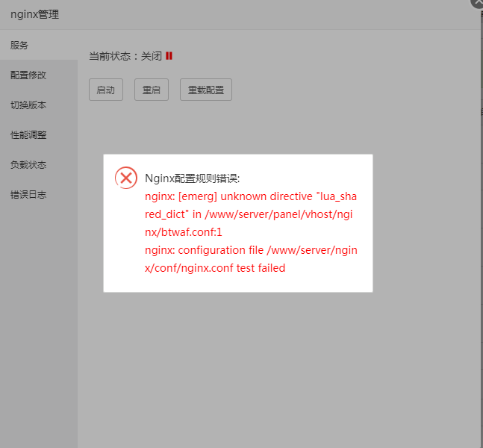Image resolution: width=483 pixels, height=448 pixels.
Task: Click the 重载配置 button
Action: click(x=206, y=90)
